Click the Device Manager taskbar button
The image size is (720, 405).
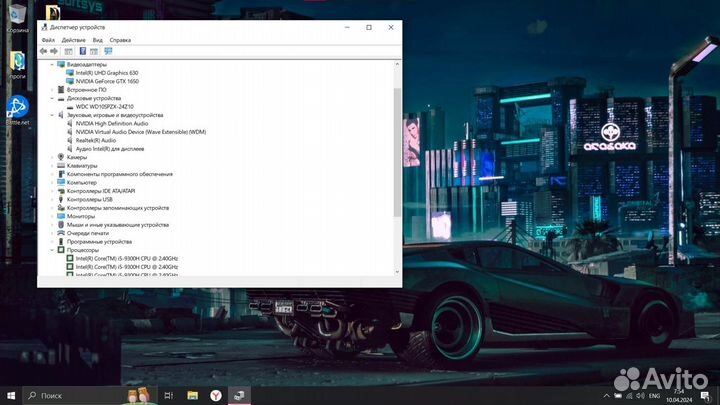point(239,395)
